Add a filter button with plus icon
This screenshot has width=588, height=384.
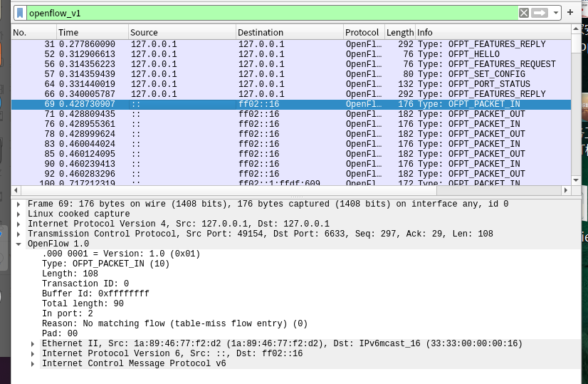tap(570, 12)
